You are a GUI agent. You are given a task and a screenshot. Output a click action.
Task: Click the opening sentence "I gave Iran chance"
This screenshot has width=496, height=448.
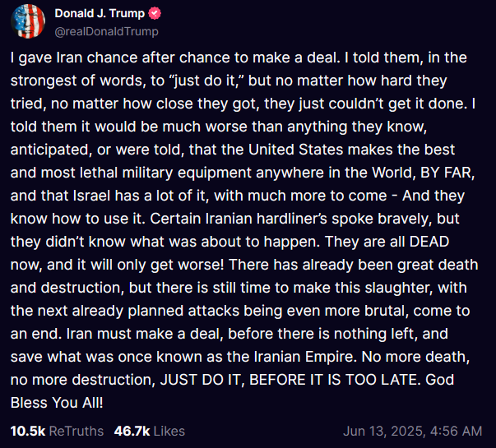[x=74, y=58]
